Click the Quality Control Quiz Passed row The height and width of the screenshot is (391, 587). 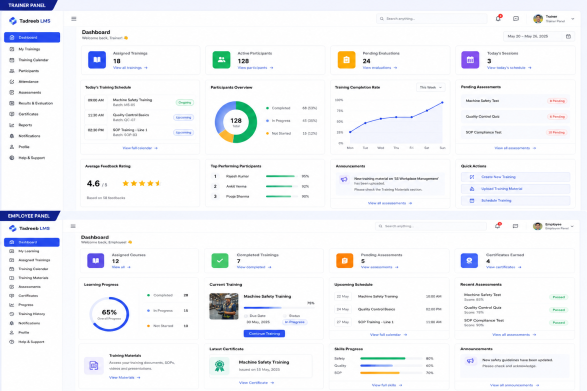(515, 310)
